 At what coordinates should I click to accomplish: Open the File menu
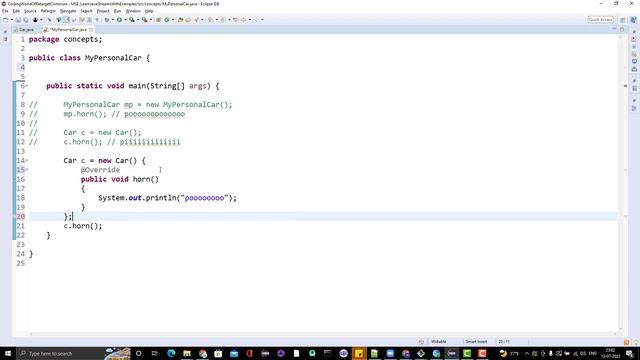(5, 11)
